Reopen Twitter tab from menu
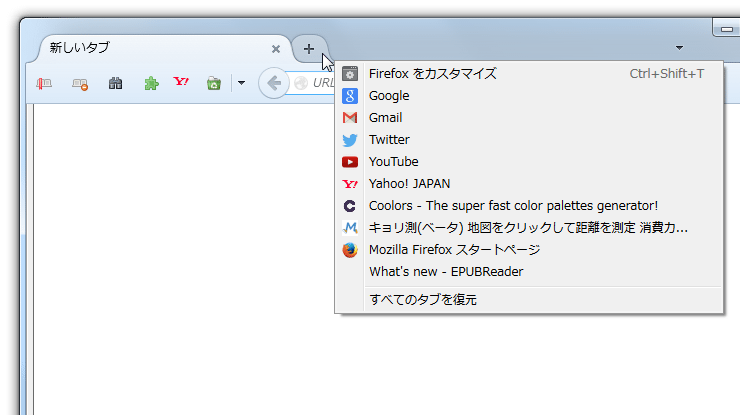This screenshot has height=415, width=740. pyautogui.click(x=529, y=140)
